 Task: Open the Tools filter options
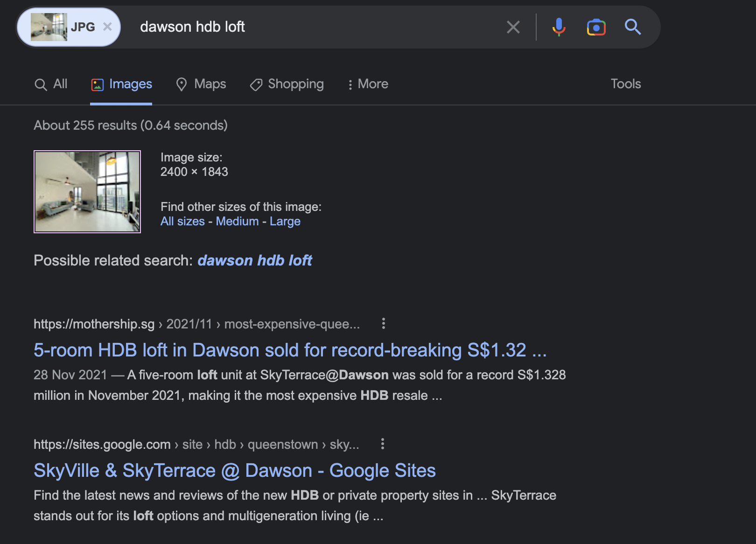(626, 84)
